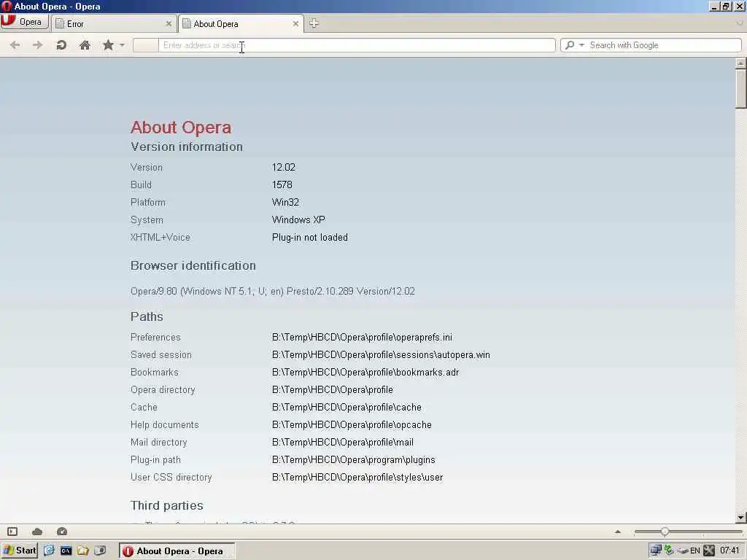The width and height of the screenshot is (747, 560).
Task: Open the Opera main menu button
Action: pos(24,22)
